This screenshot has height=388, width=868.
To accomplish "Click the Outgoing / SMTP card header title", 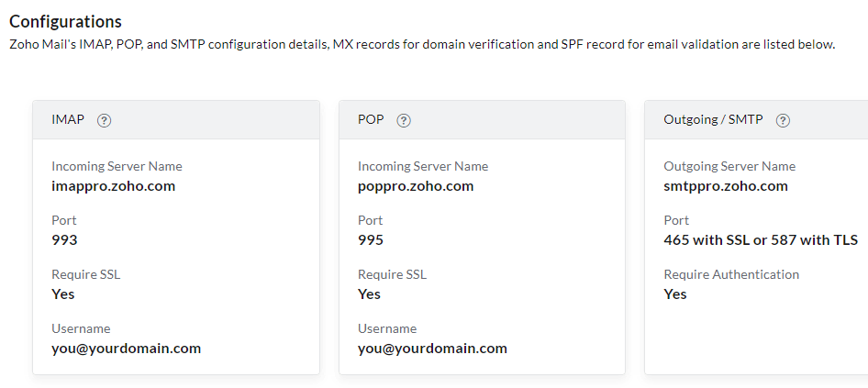I will pos(713,120).
